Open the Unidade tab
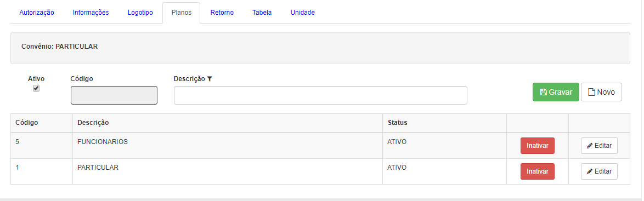This screenshot has height=201, width=644. [303, 13]
